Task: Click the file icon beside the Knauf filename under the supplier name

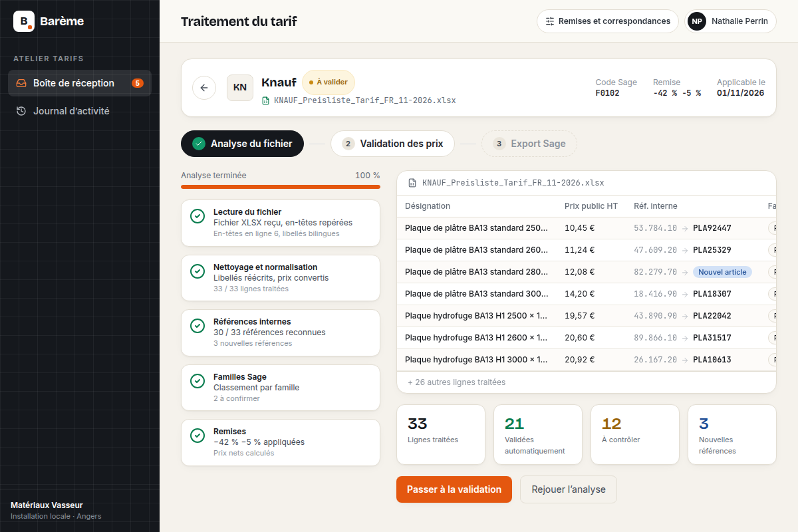Action: click(x=266, y=100)
